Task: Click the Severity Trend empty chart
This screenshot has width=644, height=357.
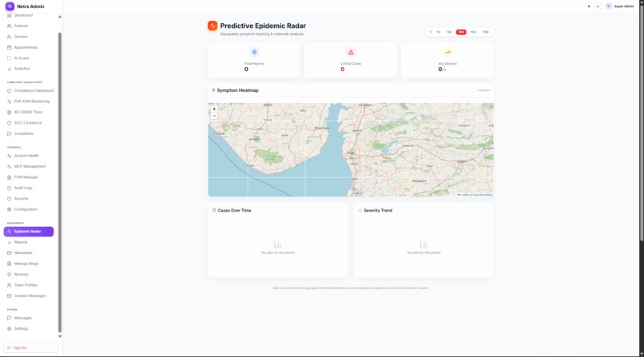Action: [423, 247]
